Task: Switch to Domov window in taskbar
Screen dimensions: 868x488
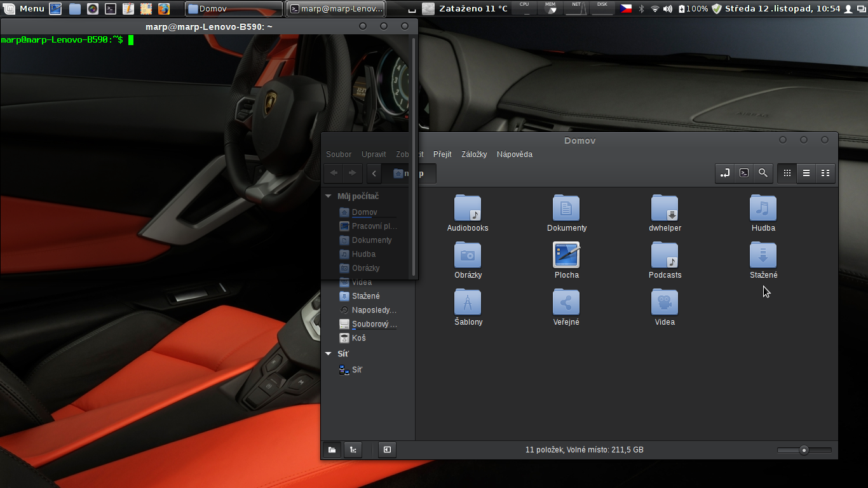Action: pos(234,9)
